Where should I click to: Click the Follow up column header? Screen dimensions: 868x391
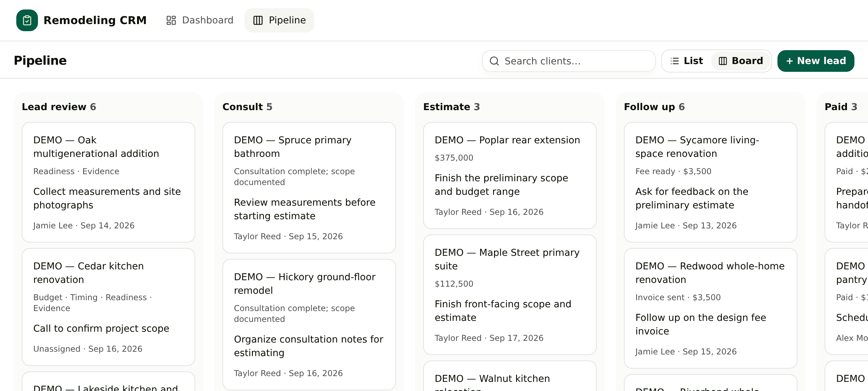654,107
